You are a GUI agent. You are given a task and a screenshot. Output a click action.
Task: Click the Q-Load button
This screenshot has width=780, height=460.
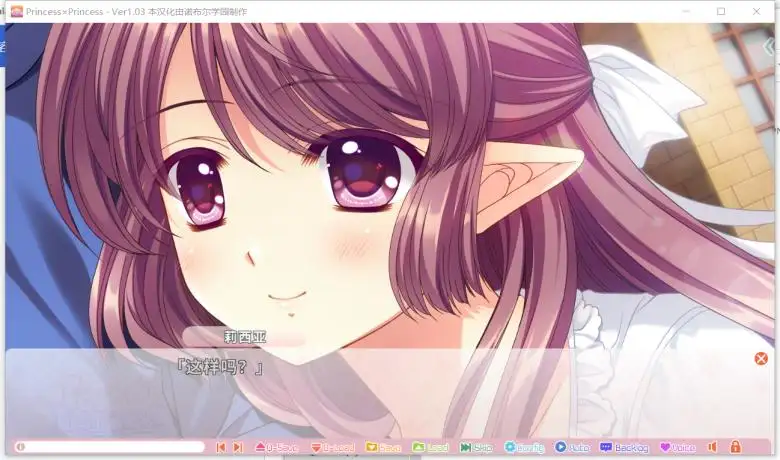[x=332, y=447]
